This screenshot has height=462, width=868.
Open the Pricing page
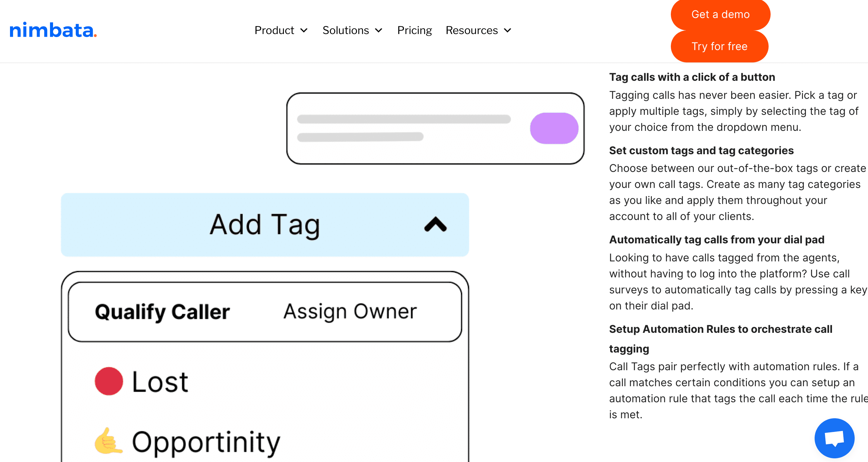[415, 30]
